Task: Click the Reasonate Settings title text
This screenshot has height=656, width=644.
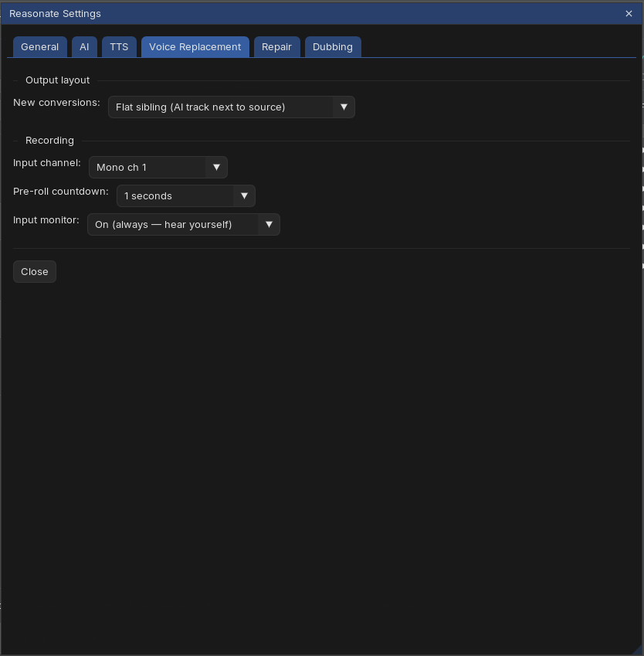Action: [55, 14]
